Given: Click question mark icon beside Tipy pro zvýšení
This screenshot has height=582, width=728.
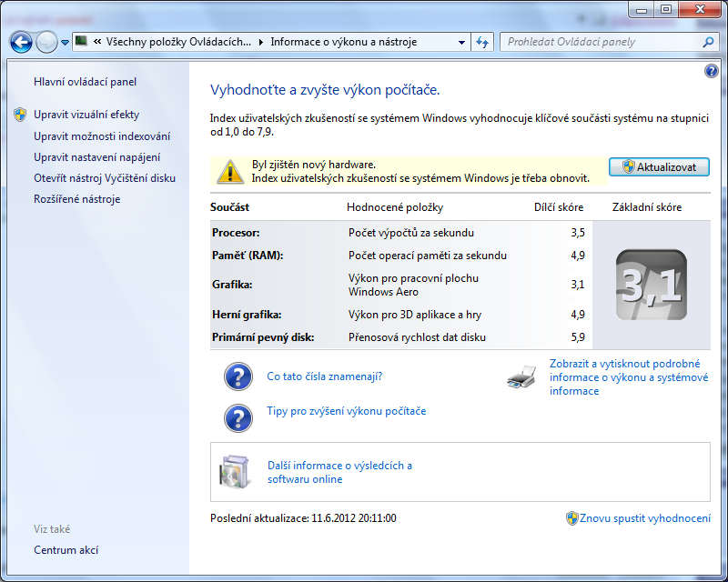Looking at the screenshot, I should (238, 418).
